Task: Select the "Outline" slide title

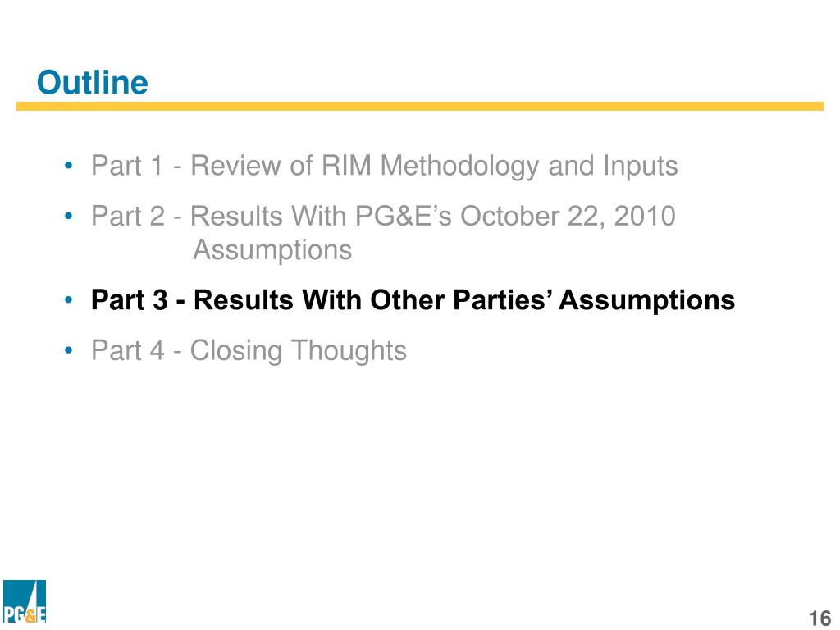Action: (x=92, y=83)
